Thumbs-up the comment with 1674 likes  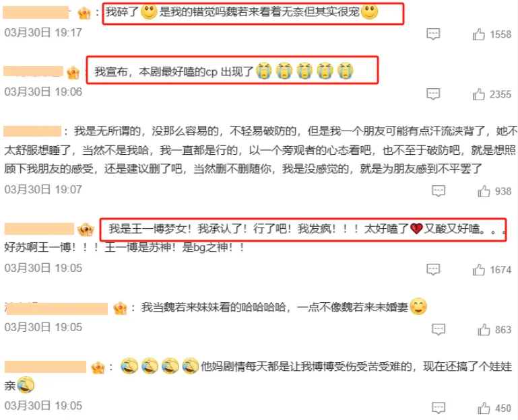(x=479, y=269)
